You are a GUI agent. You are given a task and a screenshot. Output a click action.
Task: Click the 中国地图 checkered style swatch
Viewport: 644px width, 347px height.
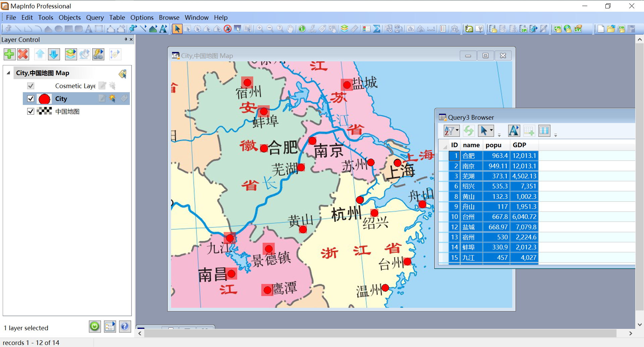coord(44,111)
